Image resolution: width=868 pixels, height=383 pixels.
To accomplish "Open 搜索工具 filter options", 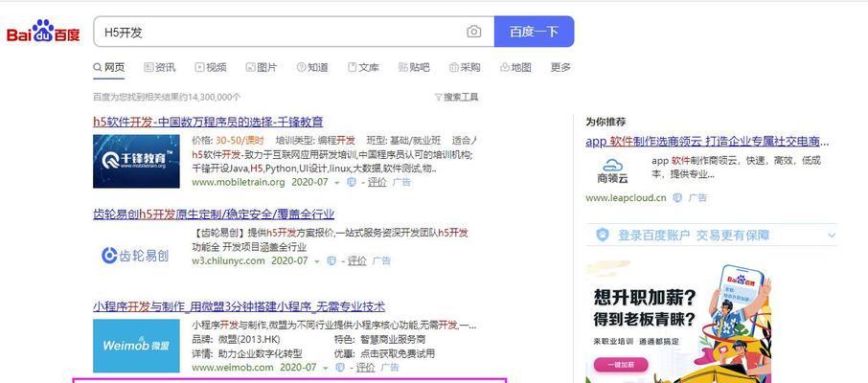I will click(x=456, y=97).
